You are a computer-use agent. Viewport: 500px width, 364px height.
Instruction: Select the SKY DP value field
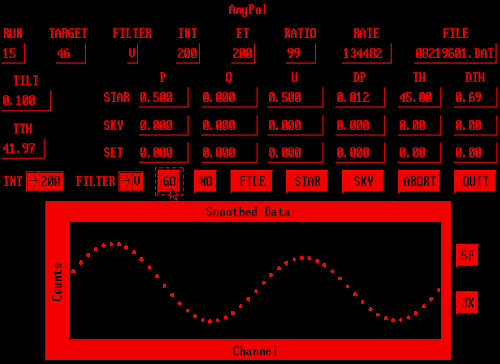pyautogui.click(x=360, y=126)
